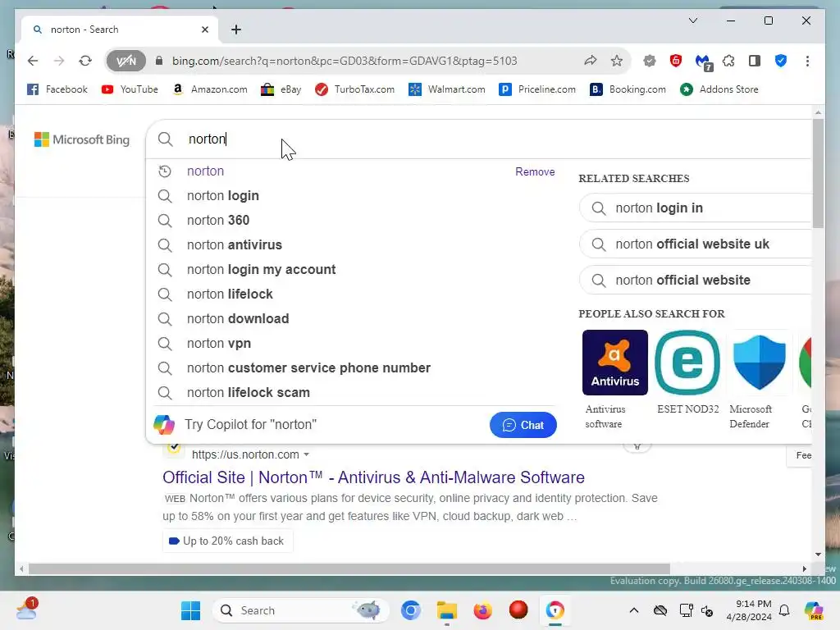Show hidden system tray icons chevron
840x630 pixels.
(634, 610)
